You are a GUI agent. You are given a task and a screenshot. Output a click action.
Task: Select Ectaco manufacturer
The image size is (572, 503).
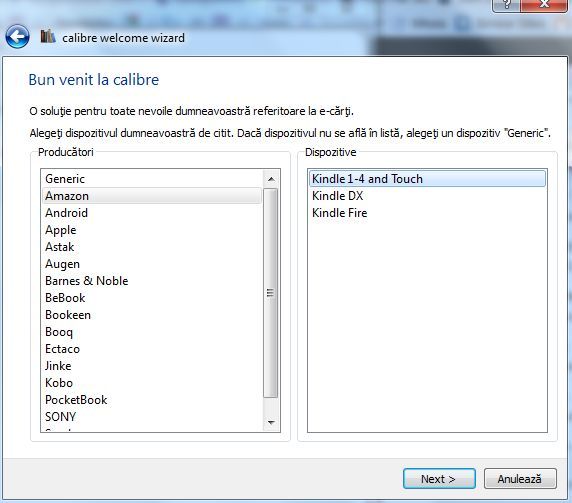pyautogui.click(x=152, y=349)
